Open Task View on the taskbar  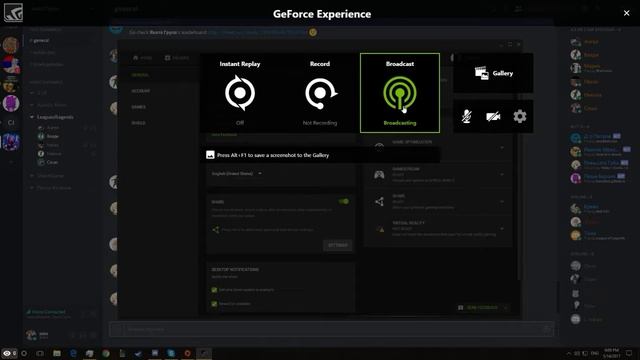(x=40, y=353)
